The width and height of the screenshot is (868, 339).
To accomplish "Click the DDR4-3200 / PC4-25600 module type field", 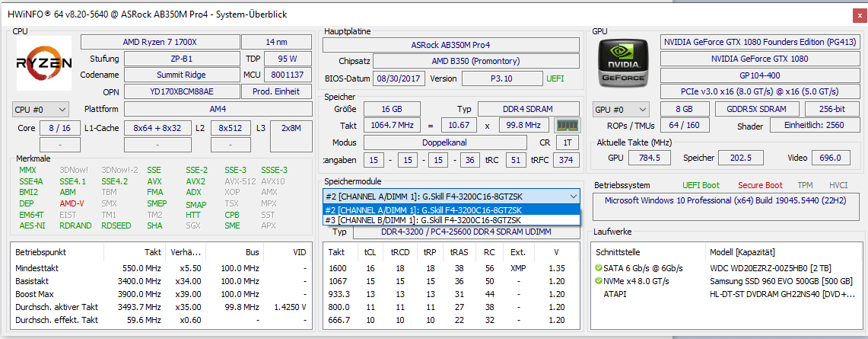I will coord(466,232).
